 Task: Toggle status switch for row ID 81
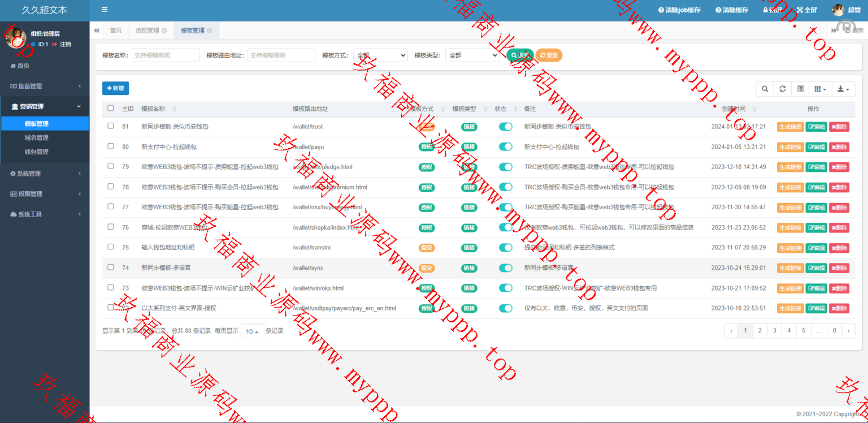click(505, 127)
